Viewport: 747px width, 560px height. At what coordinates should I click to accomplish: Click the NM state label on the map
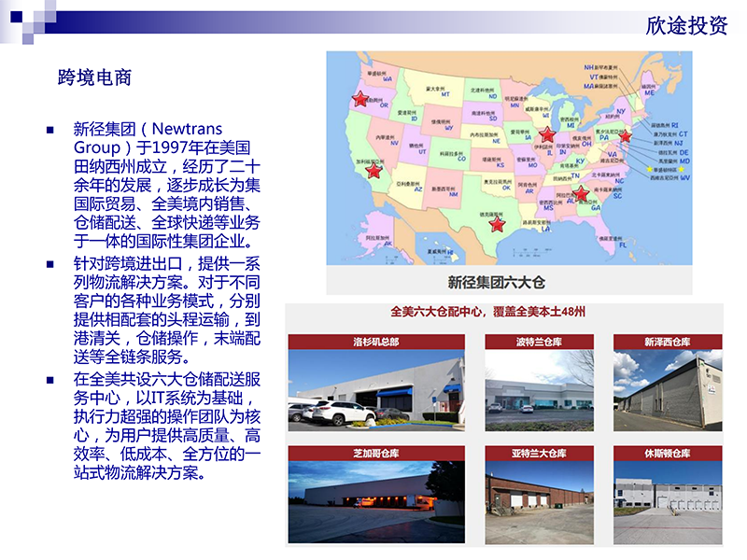tap(453, 194)
